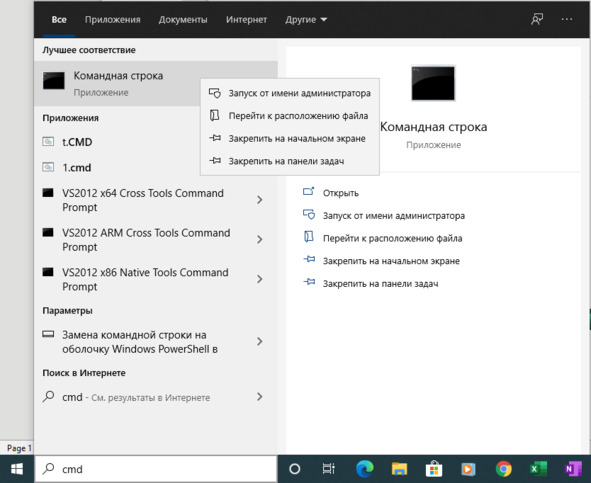This screenshot has height=483, width=591.
Task: Expand the Другие dropdown
Action: (306, 20)
